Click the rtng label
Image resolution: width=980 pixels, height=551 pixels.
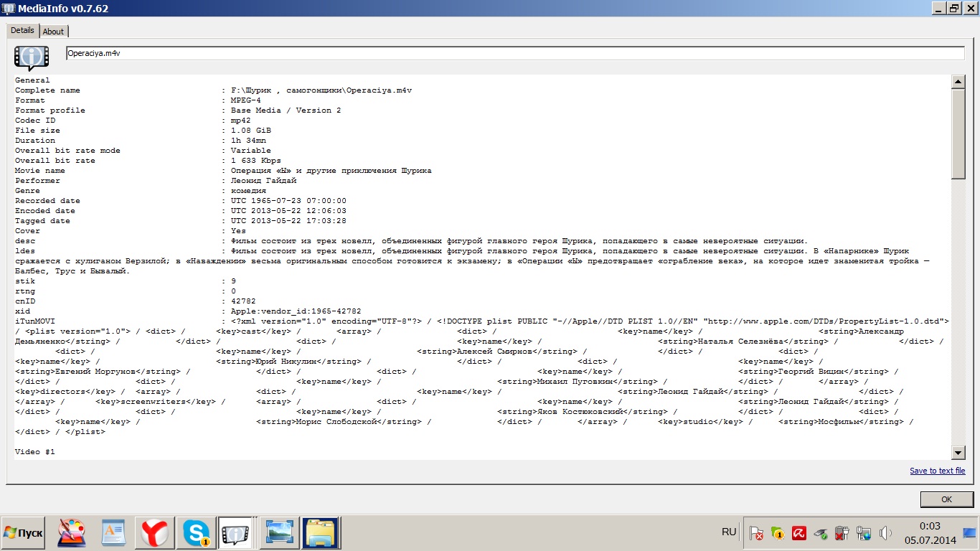point(25,291)
